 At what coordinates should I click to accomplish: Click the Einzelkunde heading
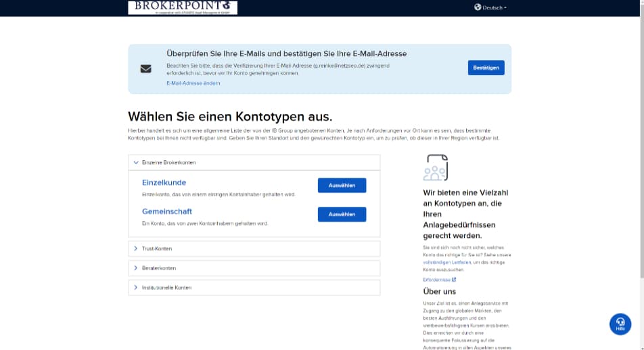(x=164, y=182)
